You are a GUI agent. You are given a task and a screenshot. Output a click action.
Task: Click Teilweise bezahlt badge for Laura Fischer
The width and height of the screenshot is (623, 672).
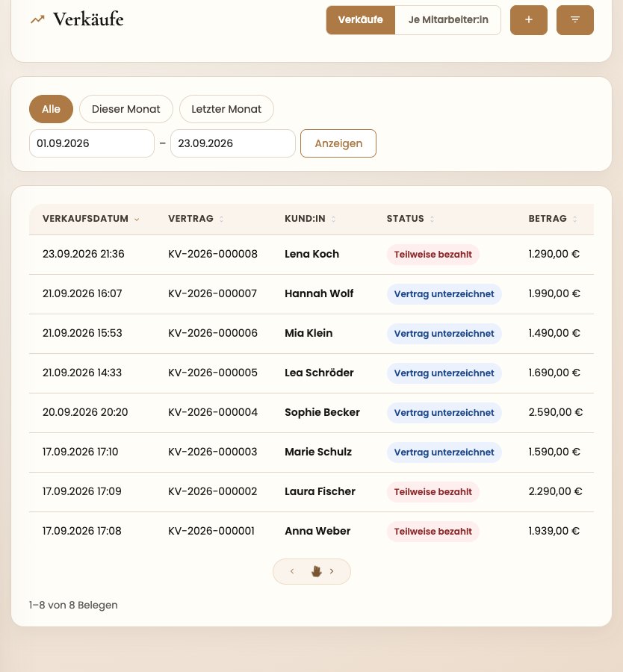pos(433,491)
